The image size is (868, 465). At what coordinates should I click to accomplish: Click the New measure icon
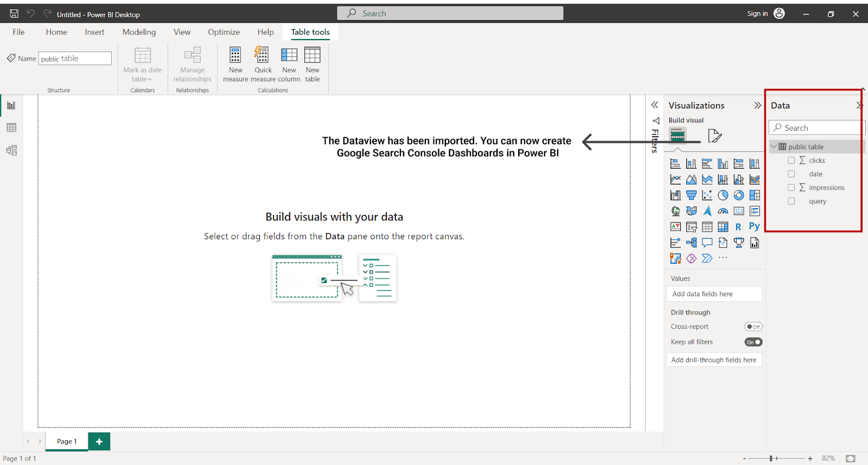coord(235,55)
